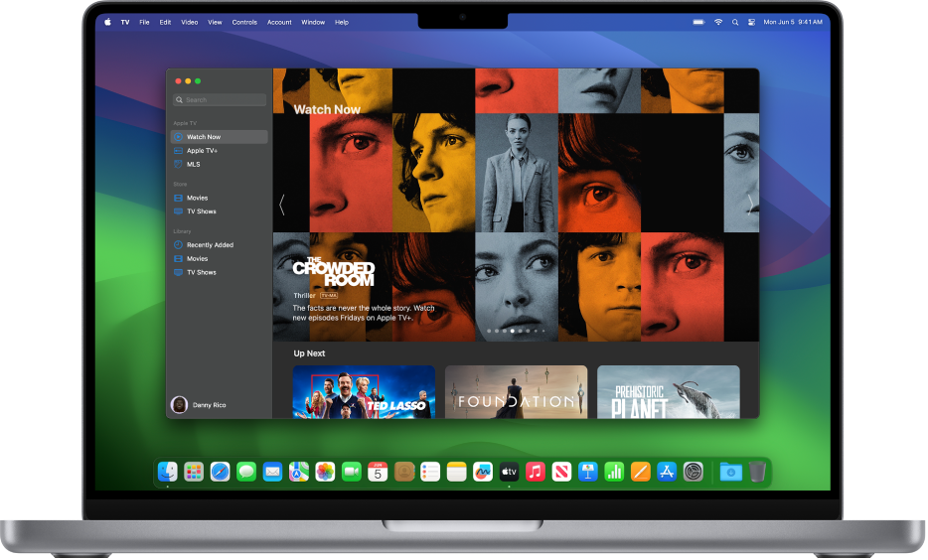
Task: Open the TV menu in menu bar
Action: [x=125, y=22]
